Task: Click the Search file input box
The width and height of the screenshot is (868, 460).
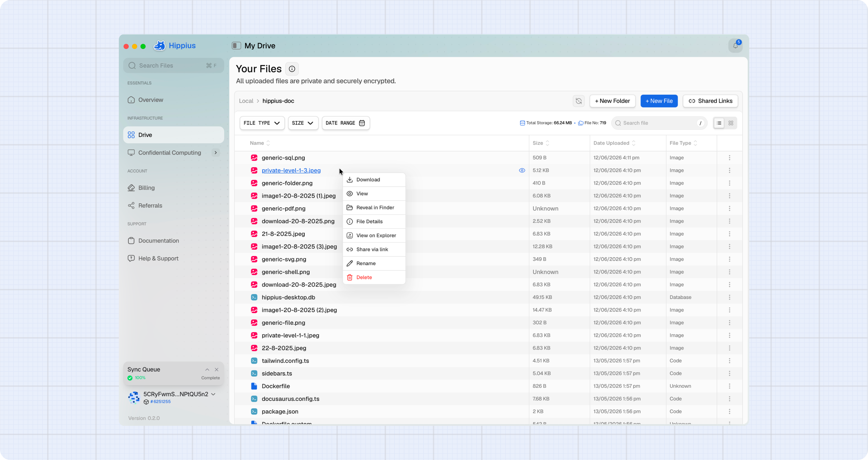Action: coord(659,123)
